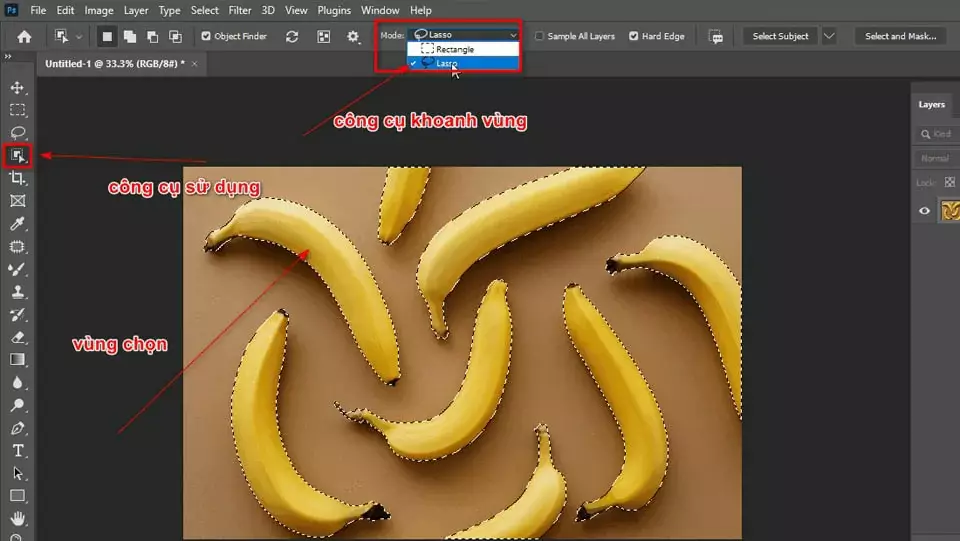
Task: Click the selection feedback icon
Action: coord(716,37)
